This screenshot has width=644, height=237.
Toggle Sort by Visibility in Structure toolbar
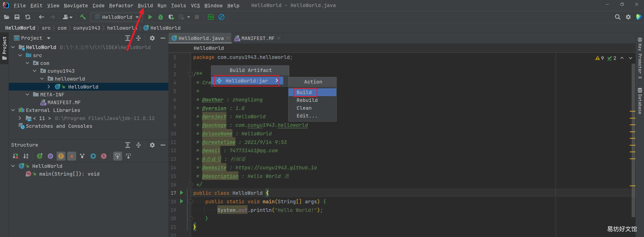pos(15,156)
